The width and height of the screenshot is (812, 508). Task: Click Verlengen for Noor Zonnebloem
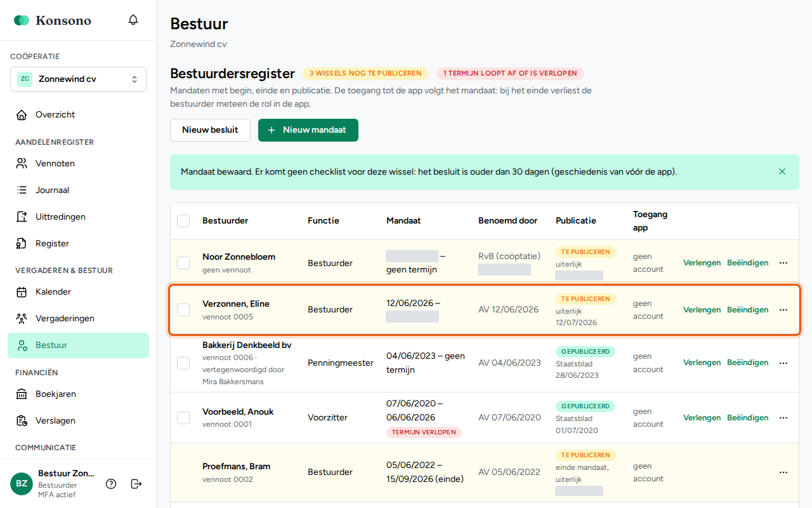click(702, 263)
